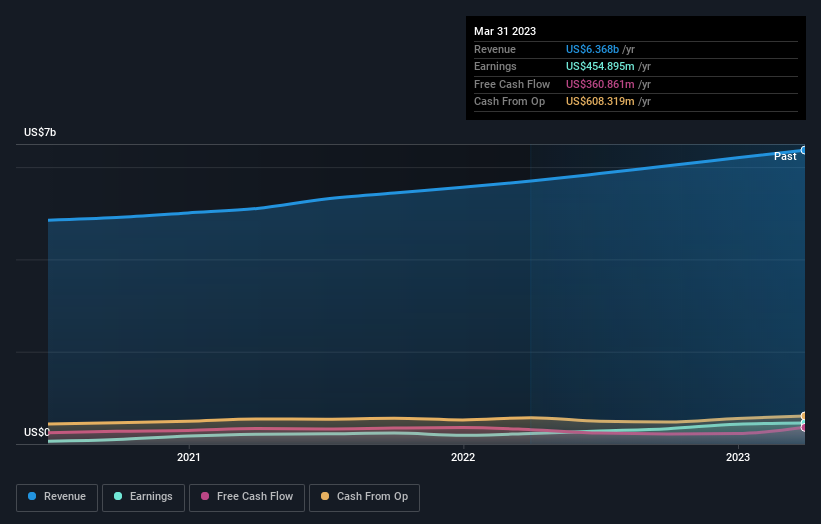Select the Free Cash Flow endpoint marker

tap(804, 427)
